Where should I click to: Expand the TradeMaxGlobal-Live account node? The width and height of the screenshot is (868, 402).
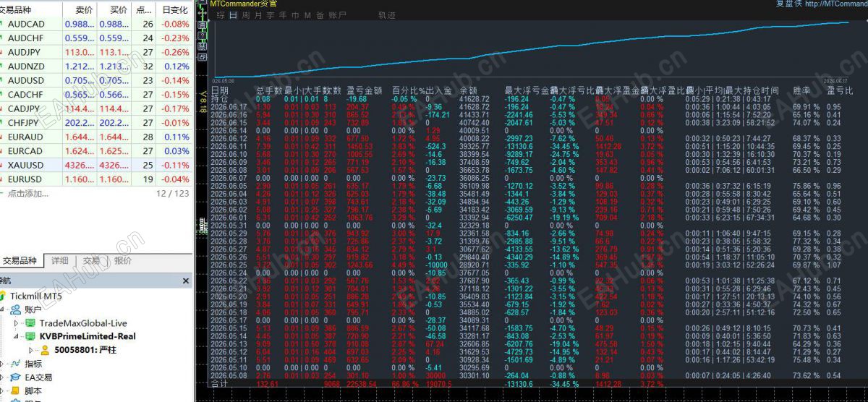point(17,322)
